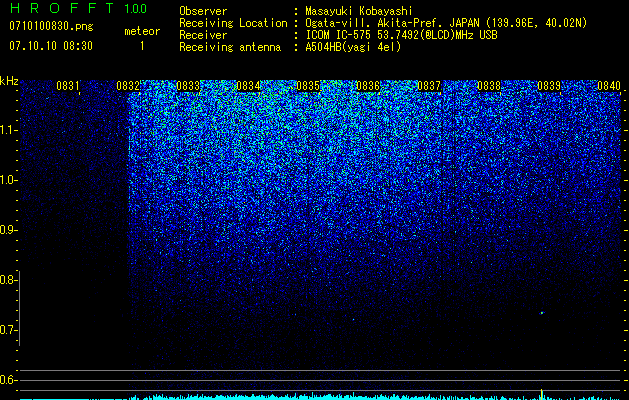Click the Receiver field label
Screen dimensions: 629x400
203,35
